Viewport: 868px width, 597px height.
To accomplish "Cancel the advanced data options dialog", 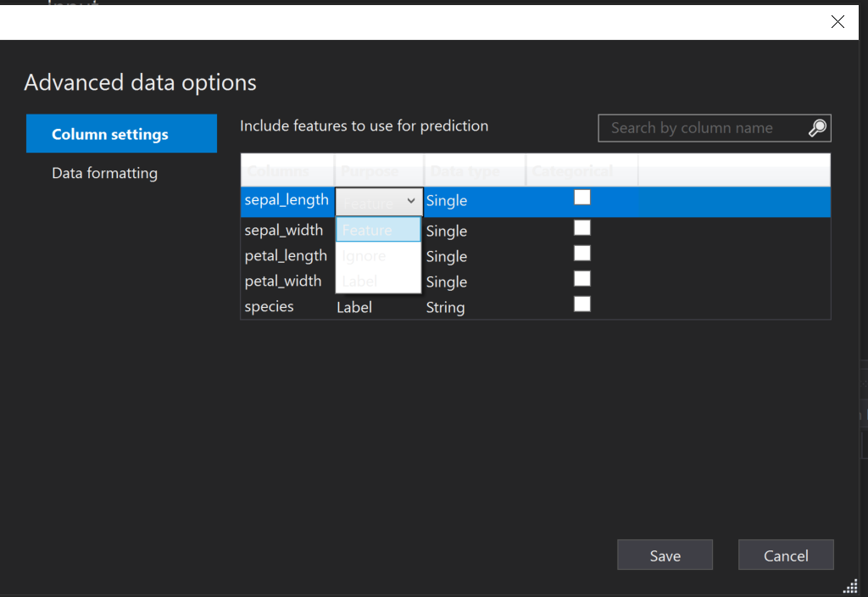I will click(786, 555).
